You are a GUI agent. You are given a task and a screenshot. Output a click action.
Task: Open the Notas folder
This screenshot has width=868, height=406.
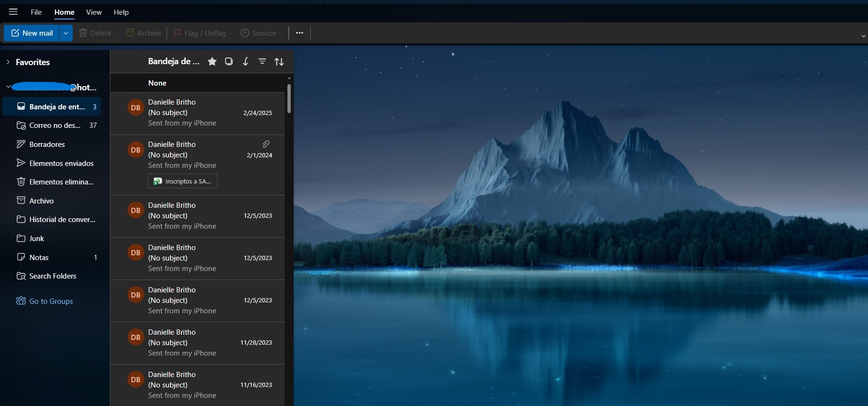tap(52, 257)
